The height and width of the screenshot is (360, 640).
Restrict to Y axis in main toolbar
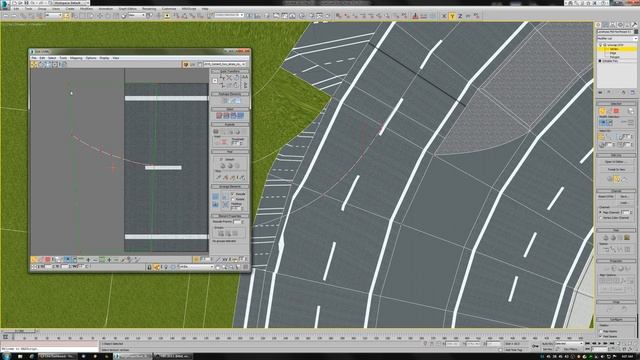pyautogui.click(x=452, y=16)
